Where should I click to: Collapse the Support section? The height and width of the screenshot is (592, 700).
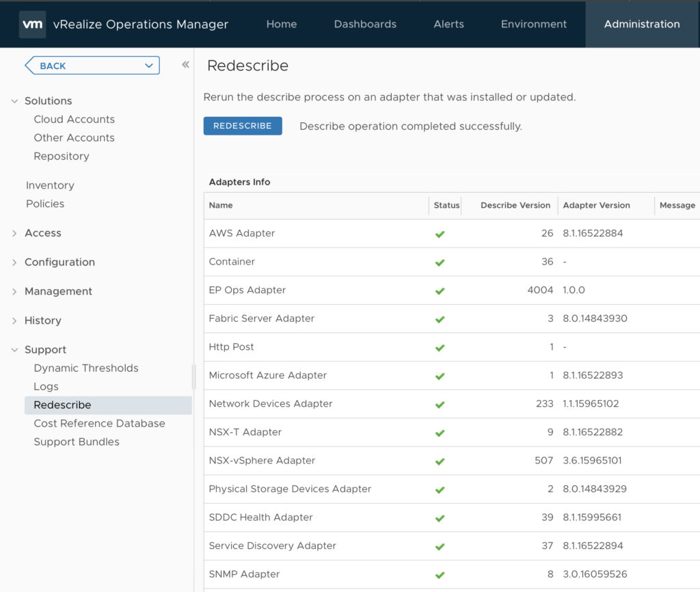pos(14,350)
